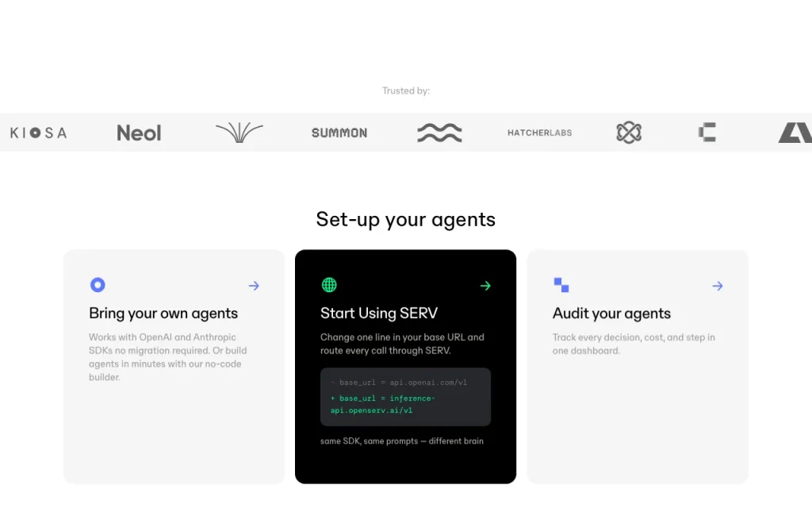The width and height of the screenshot is (812, 508).
Task: Click the green inference-api.openserv.ai base_url line
Action: pyautogui.click(x=383, y=404)
